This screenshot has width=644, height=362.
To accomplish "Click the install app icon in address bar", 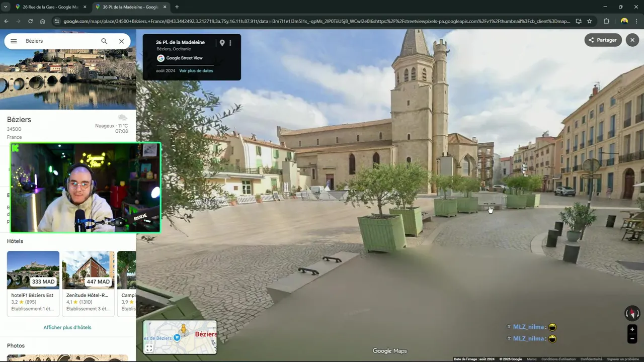I will [x=579, y=21].
